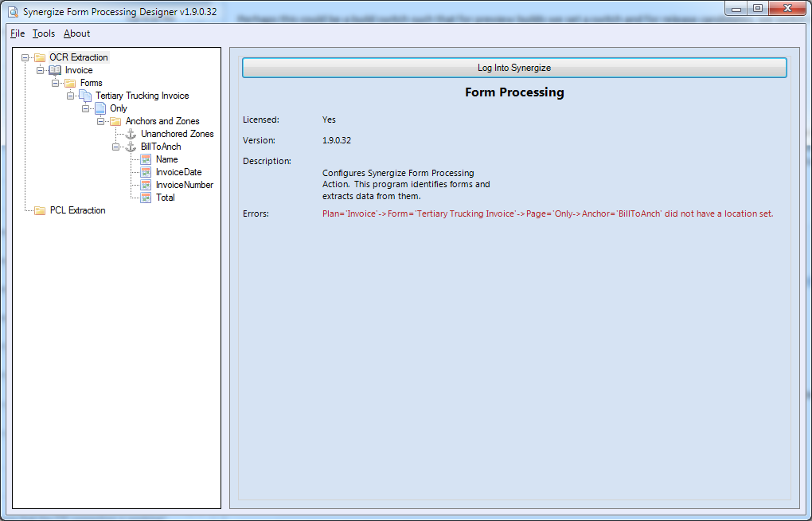812x521 pixels.
Task: Click the Licensed: label
Action: pos(261,119)
